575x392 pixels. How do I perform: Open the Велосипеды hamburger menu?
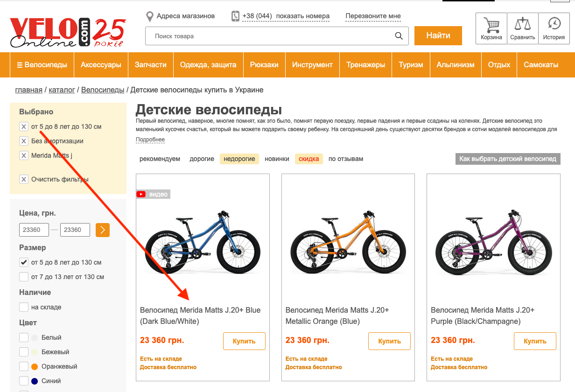[x=42, y=65]
